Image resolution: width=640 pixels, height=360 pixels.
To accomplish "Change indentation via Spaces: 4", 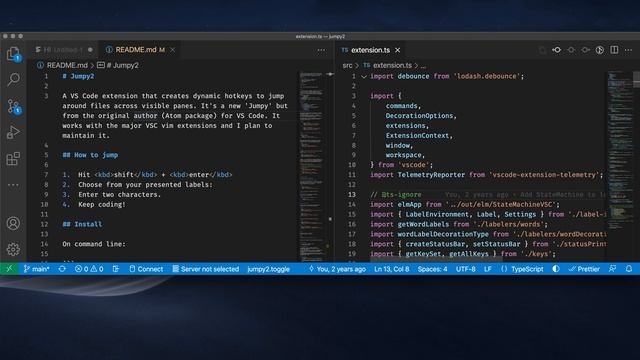I will point(432,269).
